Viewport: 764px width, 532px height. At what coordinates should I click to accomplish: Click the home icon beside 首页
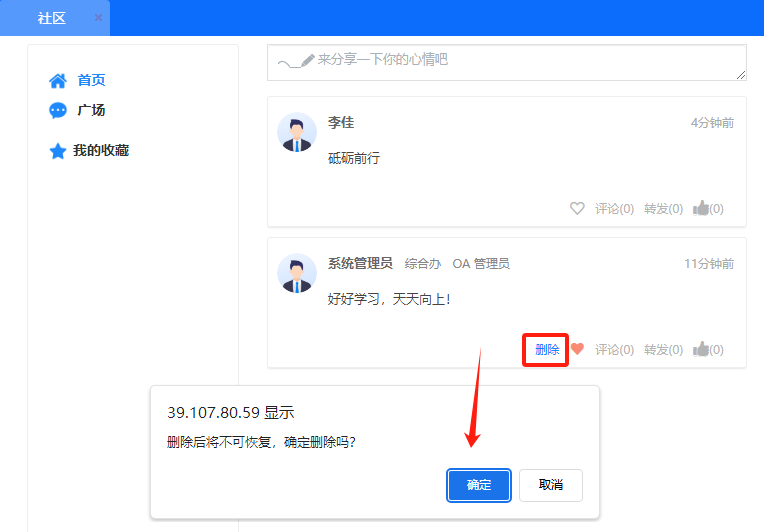pos(58,81)
